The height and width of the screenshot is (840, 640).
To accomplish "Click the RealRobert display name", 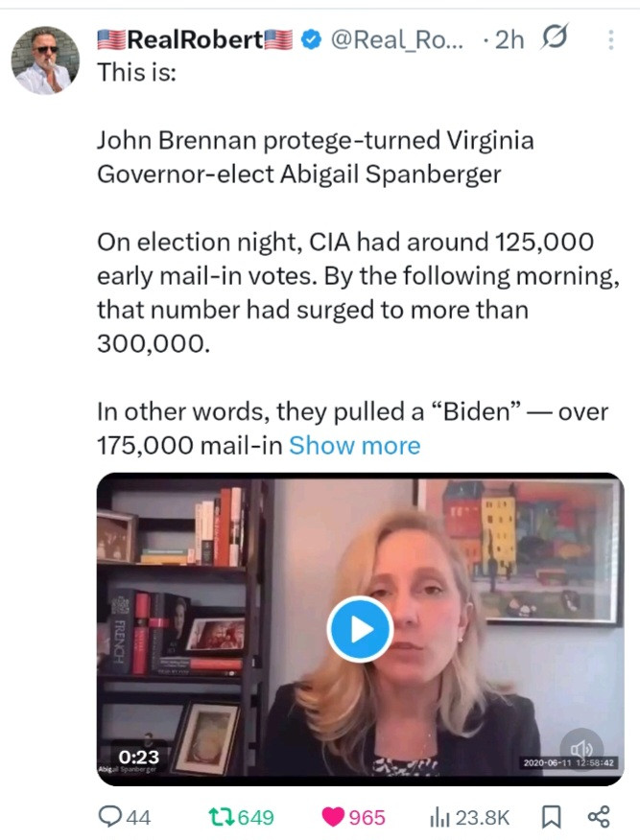I will tap(195, 39).
